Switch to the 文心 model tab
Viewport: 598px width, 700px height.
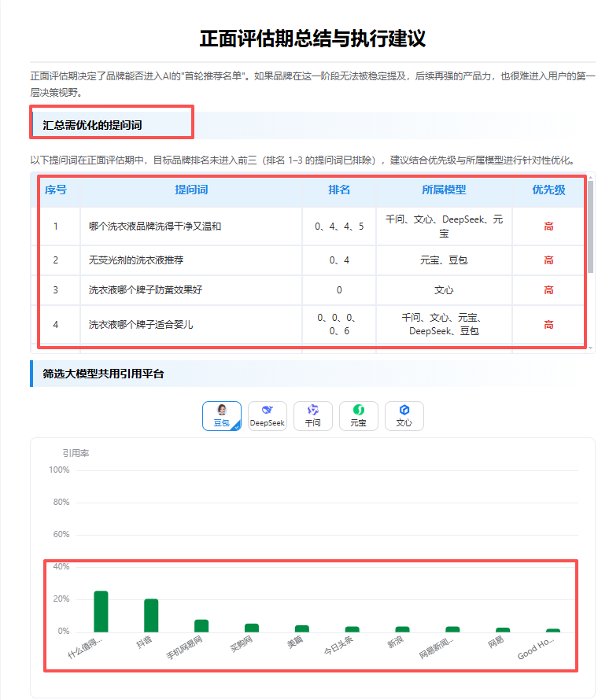pyautogui.click(x=404, y=416)
